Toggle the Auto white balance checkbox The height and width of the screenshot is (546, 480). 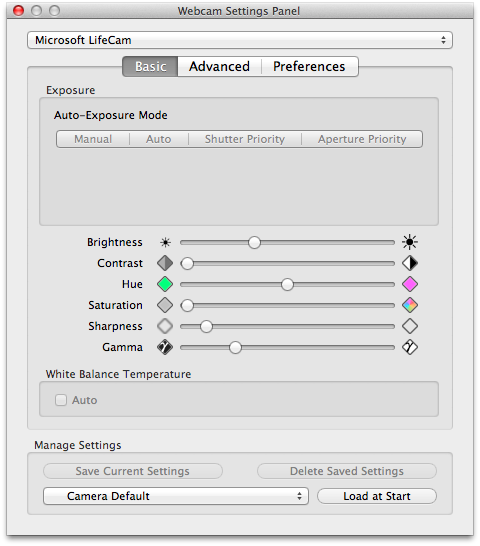click(x=61, y=400)
